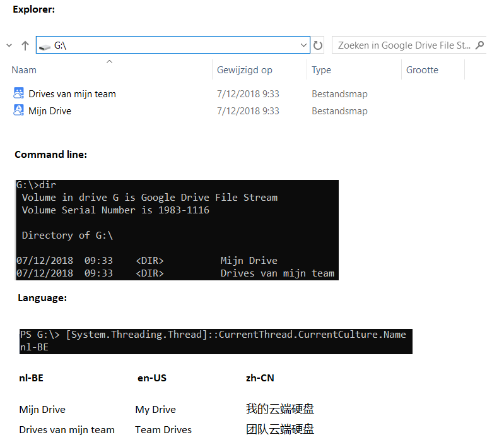Expand the address bar history dropdown

click(303, 45)
